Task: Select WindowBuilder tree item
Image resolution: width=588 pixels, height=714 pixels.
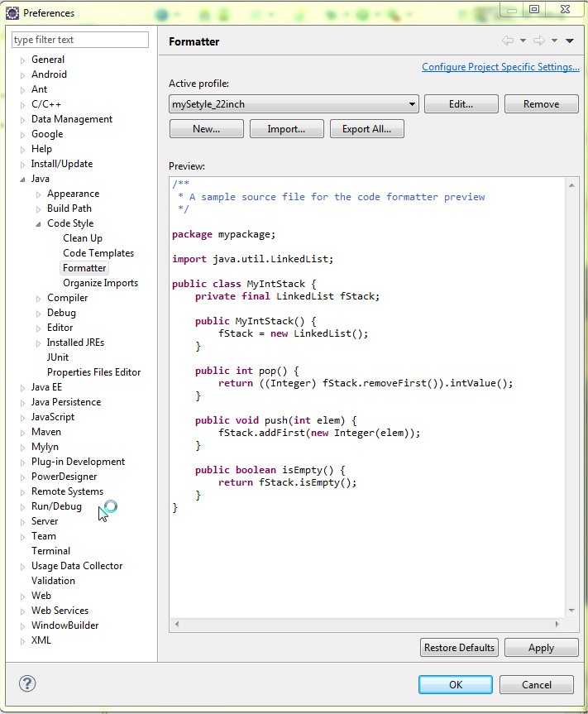Action: 65,625
